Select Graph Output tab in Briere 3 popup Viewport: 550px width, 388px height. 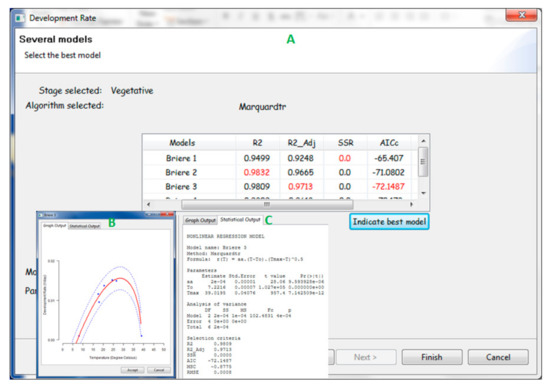54,226
